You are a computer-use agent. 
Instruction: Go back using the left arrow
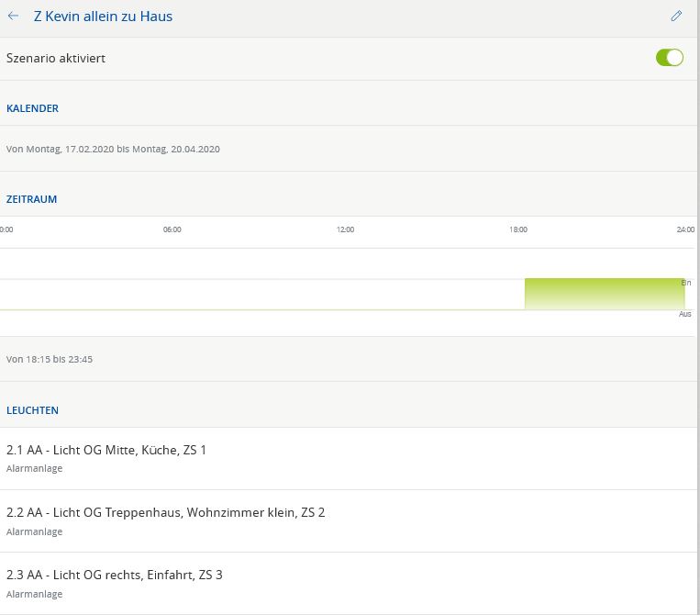14,16
